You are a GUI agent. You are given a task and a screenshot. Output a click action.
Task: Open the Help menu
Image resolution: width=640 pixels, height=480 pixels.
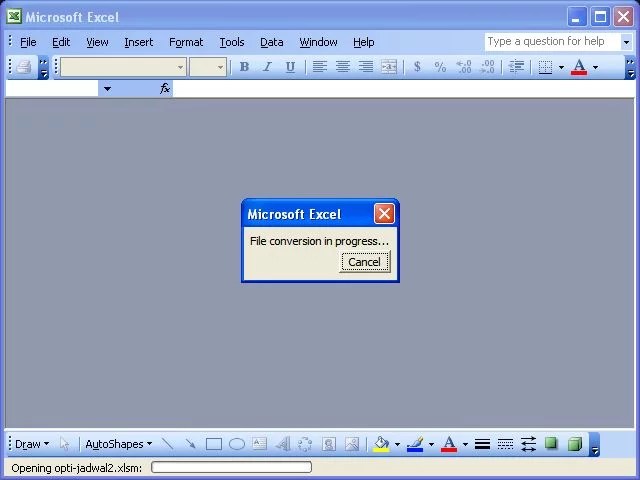click(364, 42)
